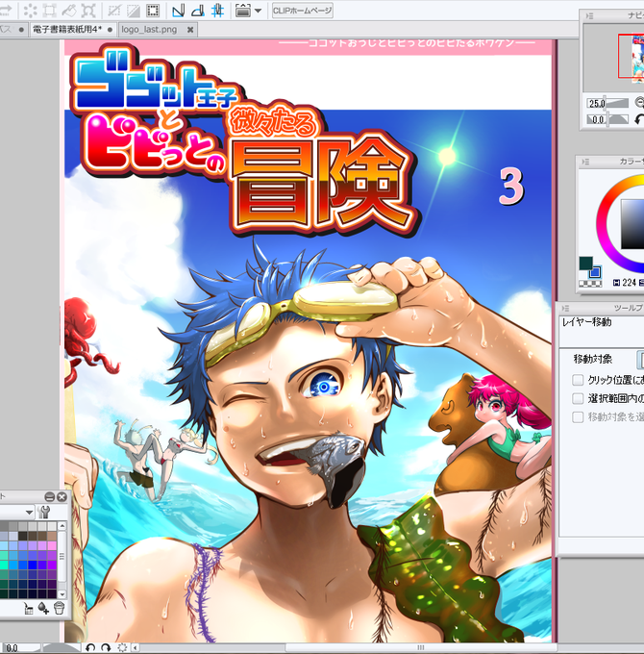Image resolution: width=644 pixels, height=654 pixels.
Task: Click the deselect icon with diagonal slash
Action: coord(113,11)
